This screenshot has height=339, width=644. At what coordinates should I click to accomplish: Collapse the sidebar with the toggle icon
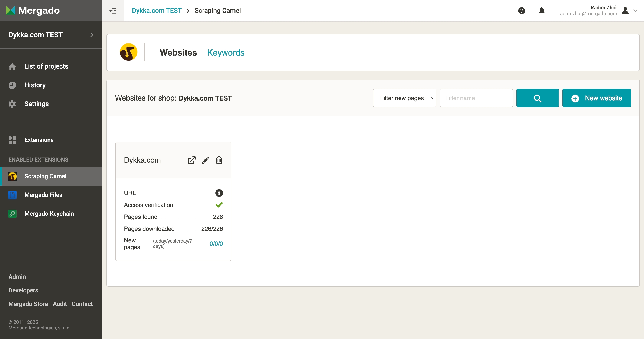(x=113, y=10)
